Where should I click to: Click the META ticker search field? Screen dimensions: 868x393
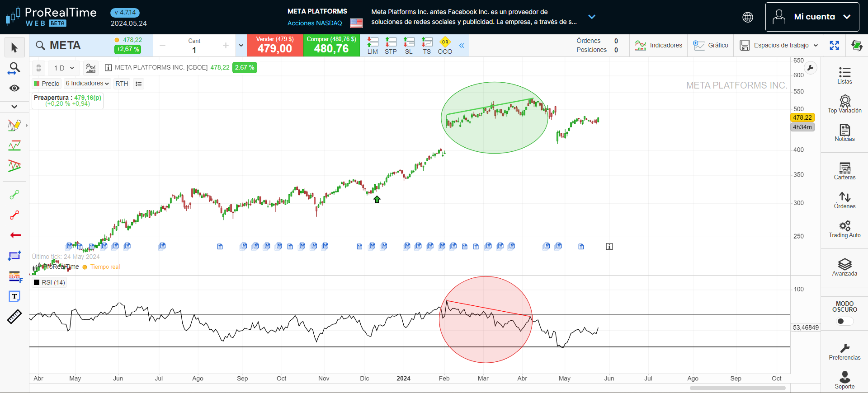click(x=72, y=46)
